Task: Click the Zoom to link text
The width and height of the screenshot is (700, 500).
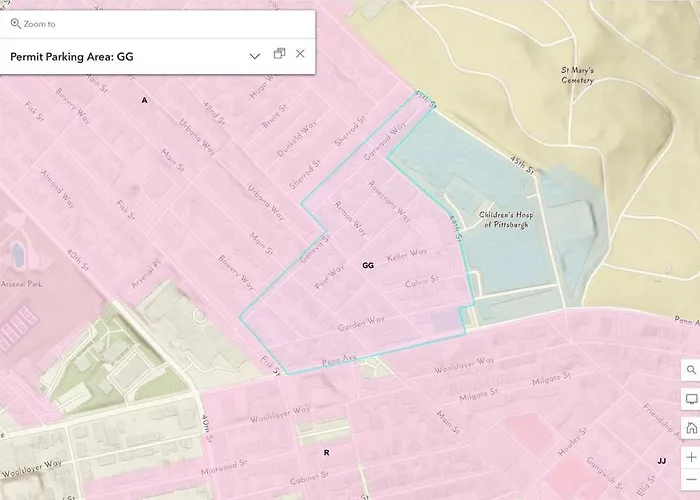Action: 40,24
